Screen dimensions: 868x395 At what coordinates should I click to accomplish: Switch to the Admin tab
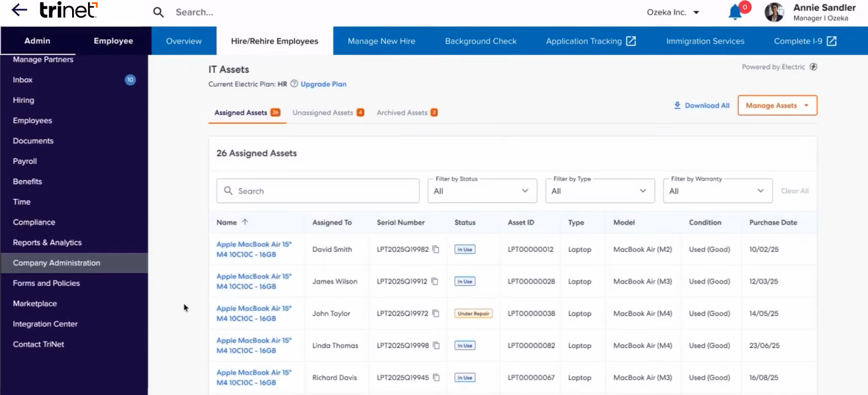coord(37,41)
